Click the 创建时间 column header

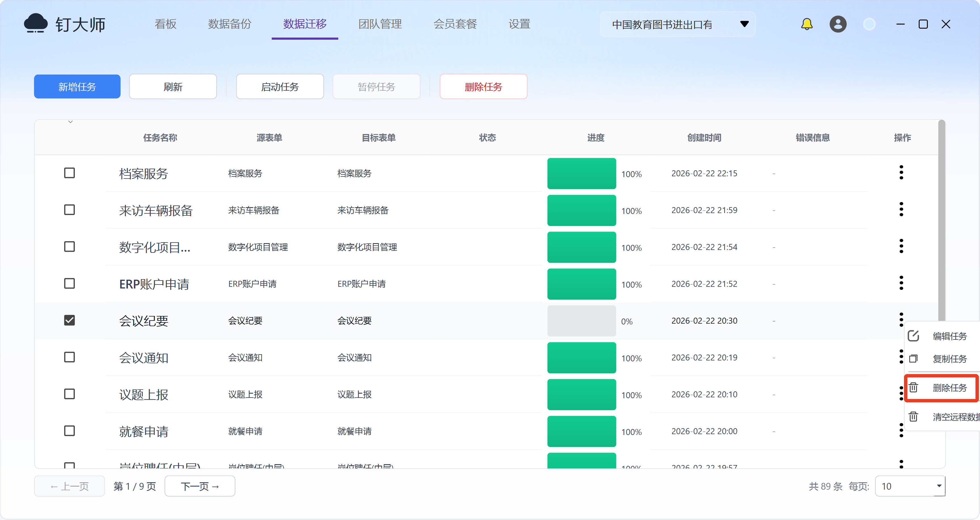coord(704,138)
